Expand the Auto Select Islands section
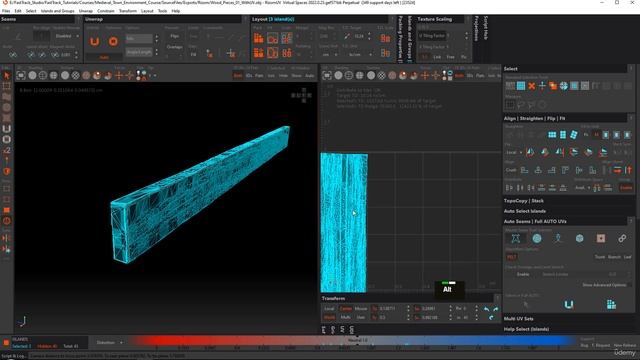The width and height of the screenshot is (640, 360). pos(525,211)
